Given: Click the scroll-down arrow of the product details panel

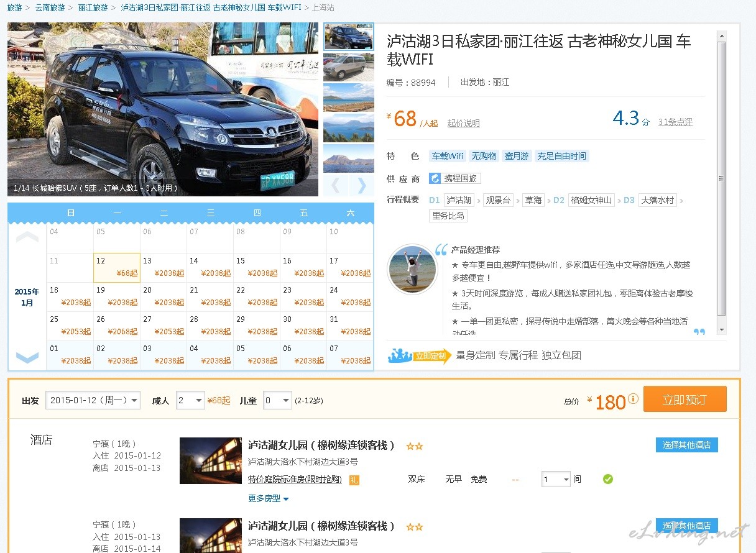Looking at the screenshot, I should coord(722,329).
